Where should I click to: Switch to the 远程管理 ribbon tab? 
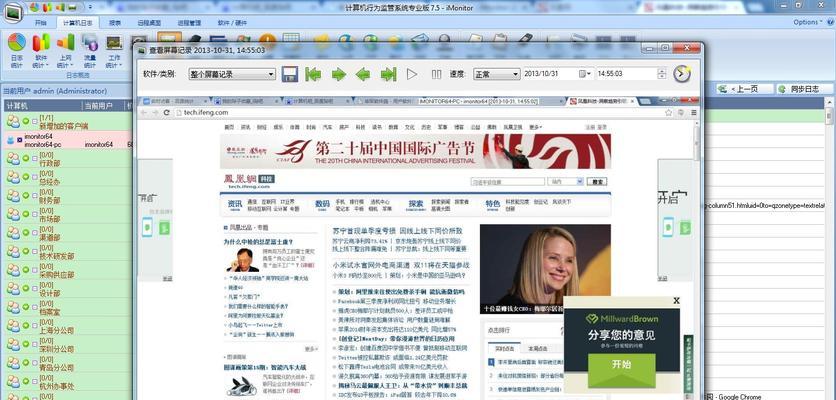pyautogui.click(x=189, y=23)
